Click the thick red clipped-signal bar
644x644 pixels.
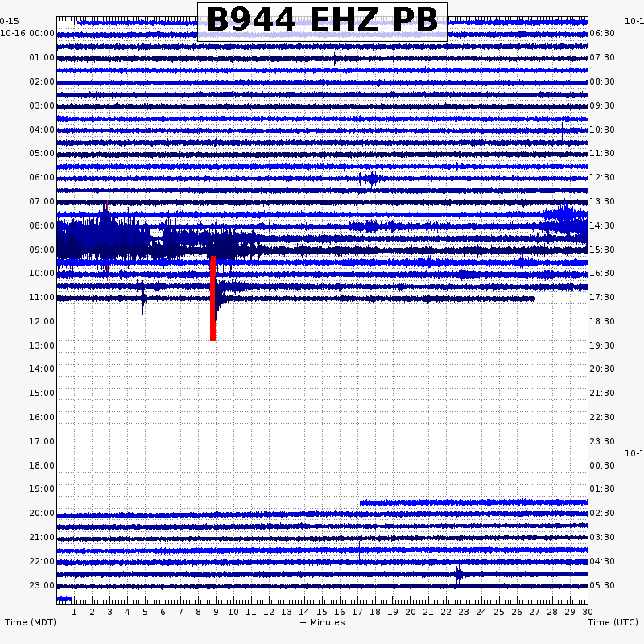[x=213, y=298]
